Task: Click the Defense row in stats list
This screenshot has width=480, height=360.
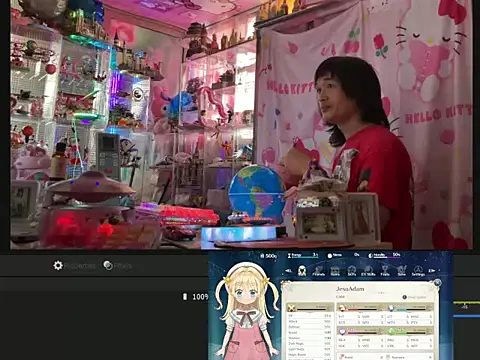Action: [310, 327]
